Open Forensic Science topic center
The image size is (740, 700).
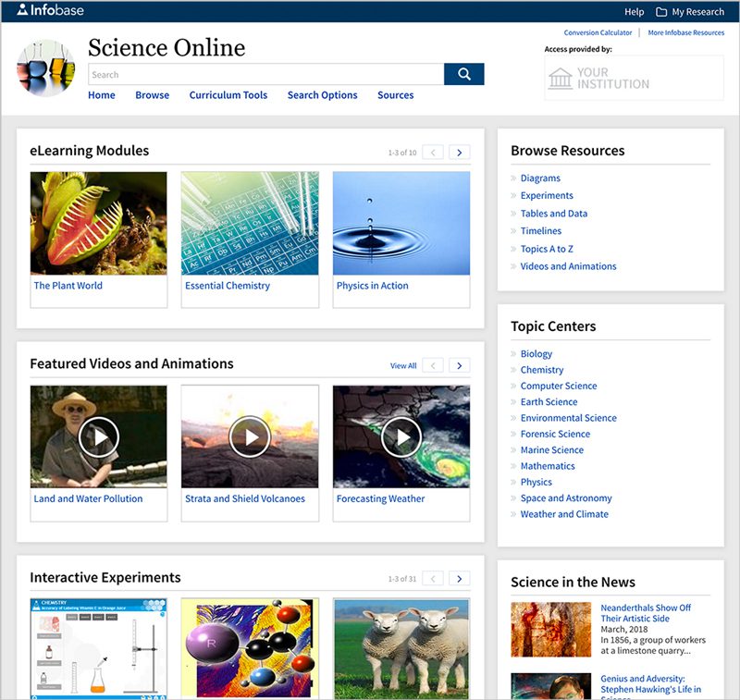pyautogui.click(x=555, y=434)
